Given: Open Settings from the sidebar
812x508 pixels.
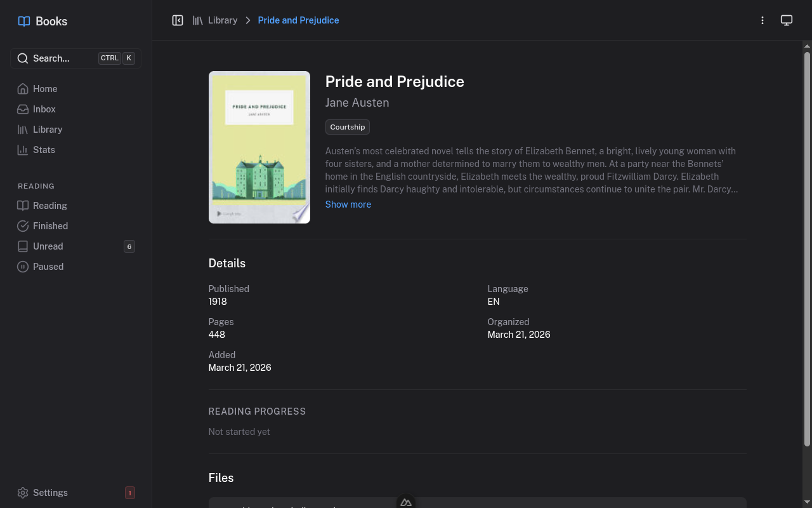Looking at the screenshot, I should point(50,493).
